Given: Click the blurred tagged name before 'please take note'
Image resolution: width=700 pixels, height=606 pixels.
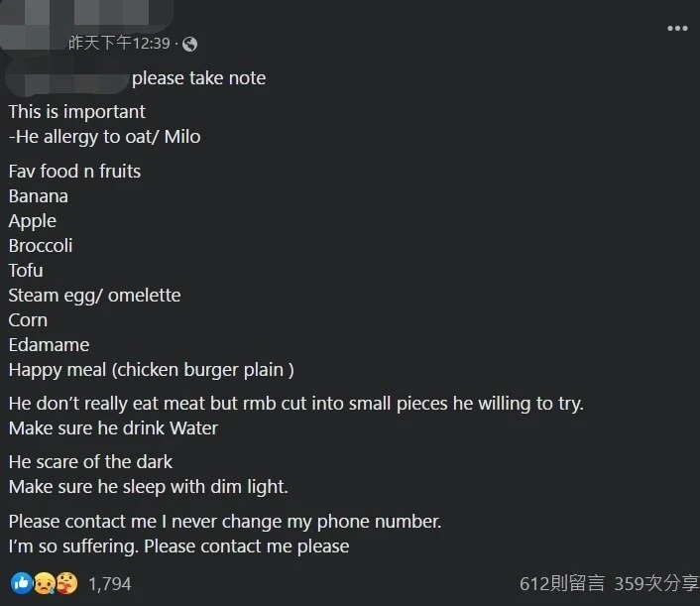Looking at the screenshot, I should pos(67,77).
